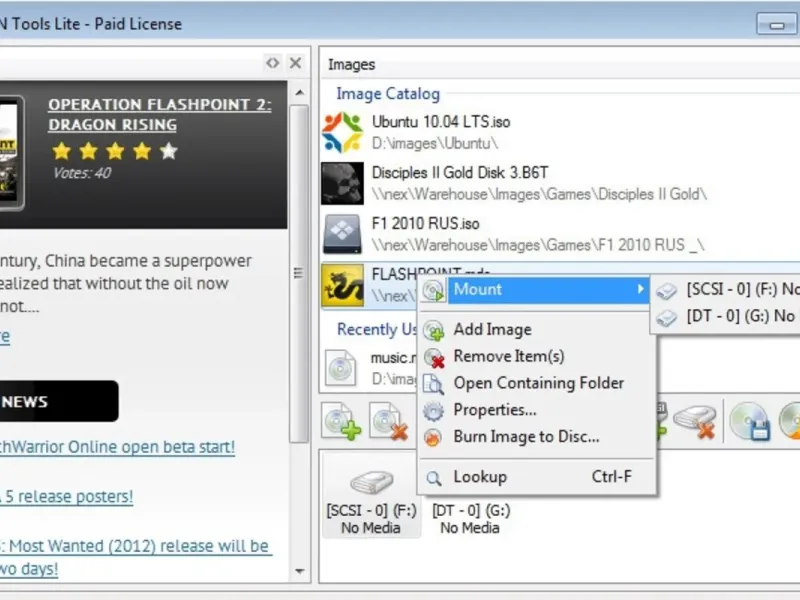Click the NEWS black header button
The height and width of the screenshot is (600, 800).
[58, 402]
